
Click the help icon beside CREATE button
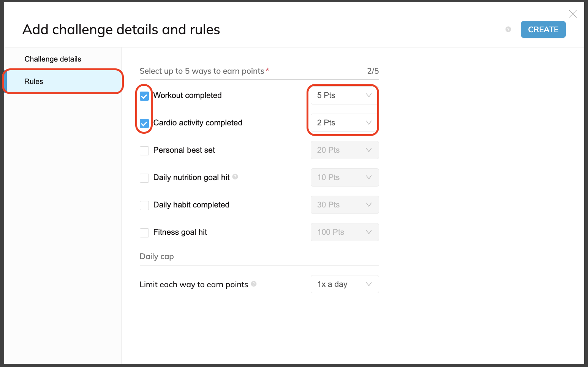508,29
